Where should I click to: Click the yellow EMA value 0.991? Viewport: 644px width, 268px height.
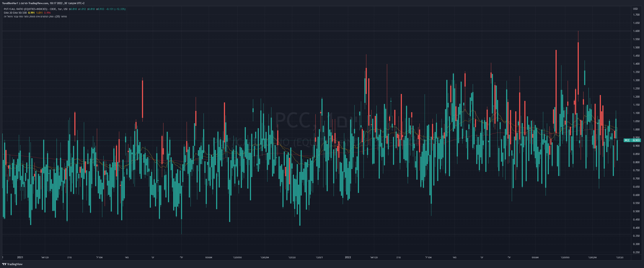click(x=31, y=13)
